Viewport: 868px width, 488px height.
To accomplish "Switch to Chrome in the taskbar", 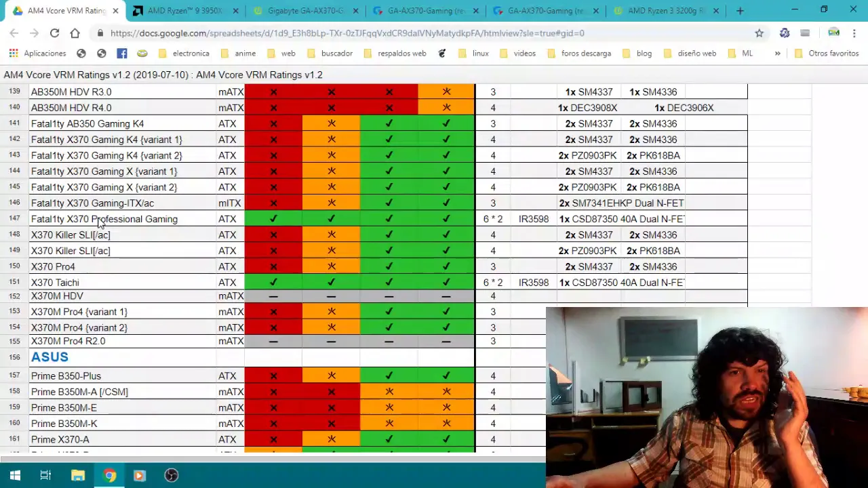I will (x=109, y=475).
